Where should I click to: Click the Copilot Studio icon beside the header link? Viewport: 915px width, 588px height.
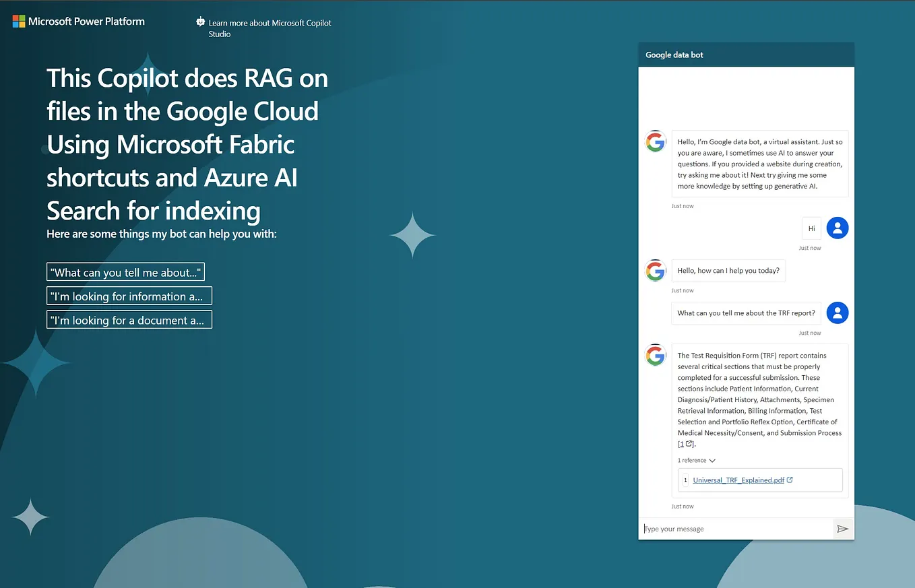point(199,22)
